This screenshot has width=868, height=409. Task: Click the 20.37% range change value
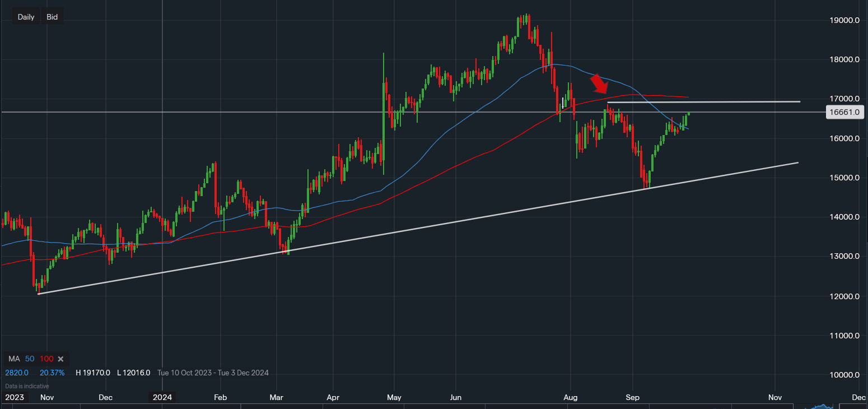pyautogui.click(x=52, y=373)
